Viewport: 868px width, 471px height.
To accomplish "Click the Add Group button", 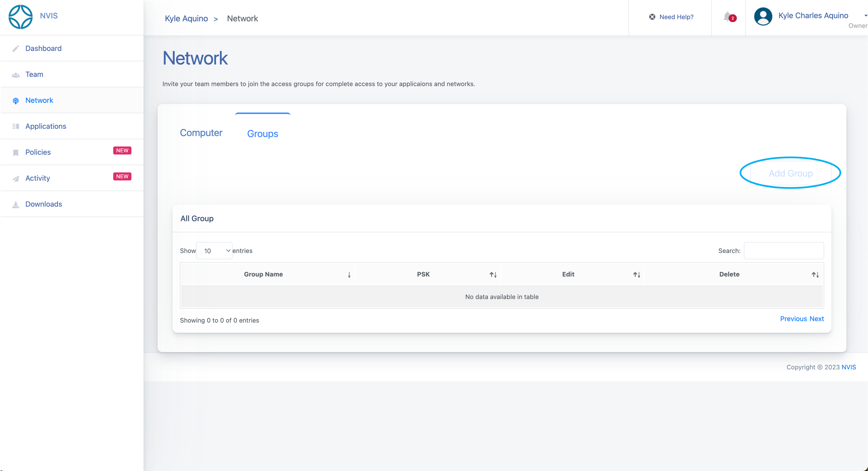I will tap(790, 174).
